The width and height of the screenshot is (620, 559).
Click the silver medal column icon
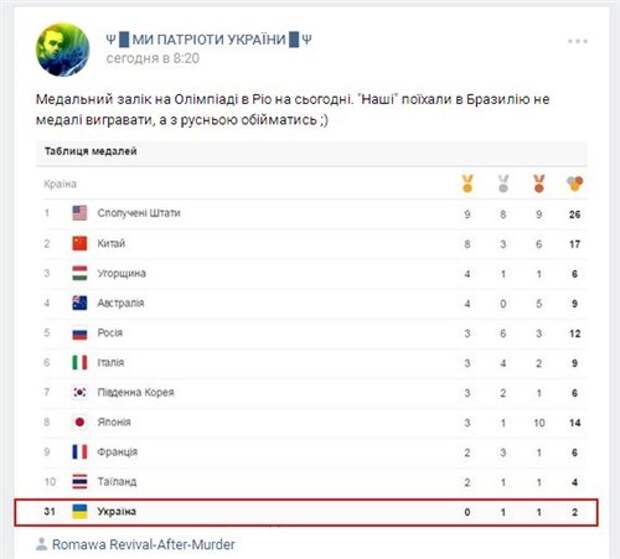click(x=503, y=183)
